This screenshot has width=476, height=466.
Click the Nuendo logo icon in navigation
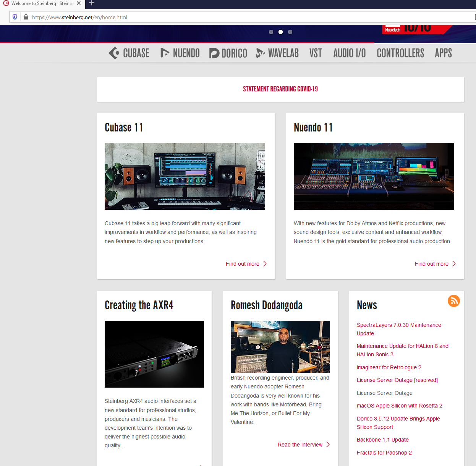coord(165,53)
